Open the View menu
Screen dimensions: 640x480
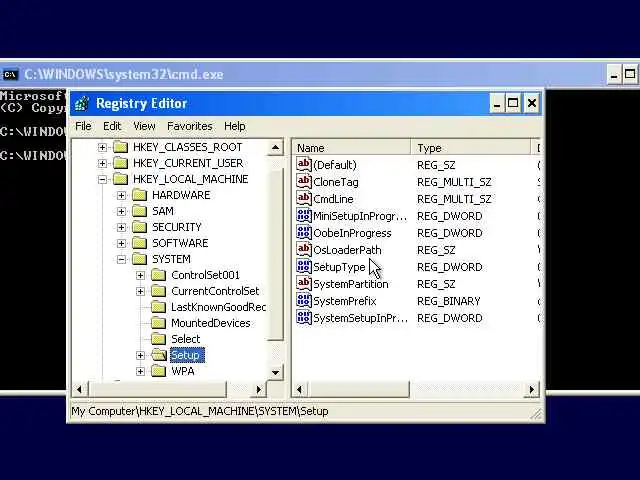(144, 126)
